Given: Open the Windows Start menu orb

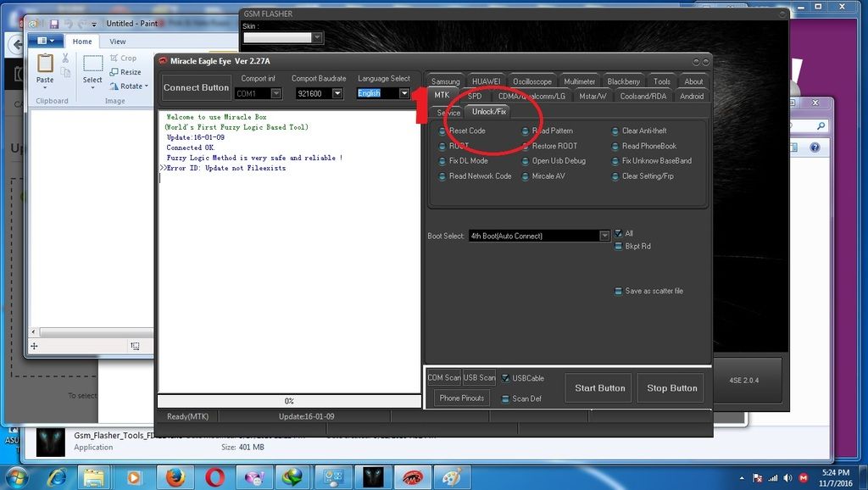Looking at the screenshot, I should click(x=17, y=476).
